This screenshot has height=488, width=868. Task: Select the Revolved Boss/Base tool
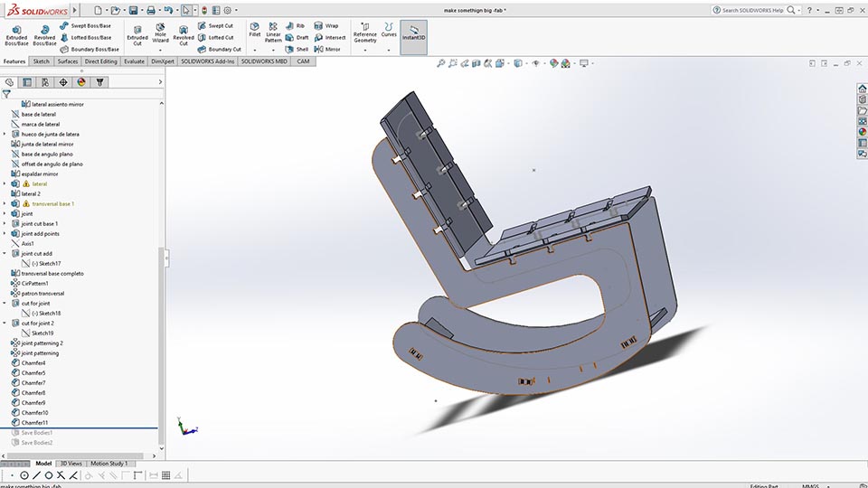pos(44,35)
